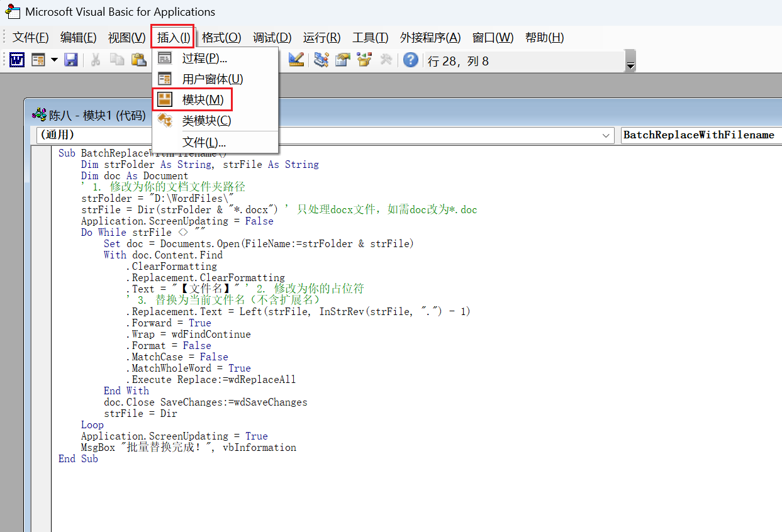This screenshot has width=782, height=532.
Task: Click the End Sub line in code editor
Action: (x=79, y=459)
